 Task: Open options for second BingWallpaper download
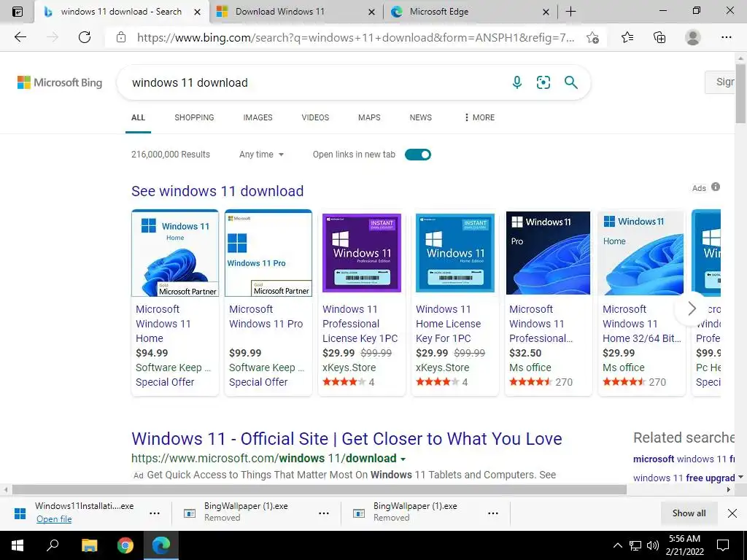tap(493, 513)
